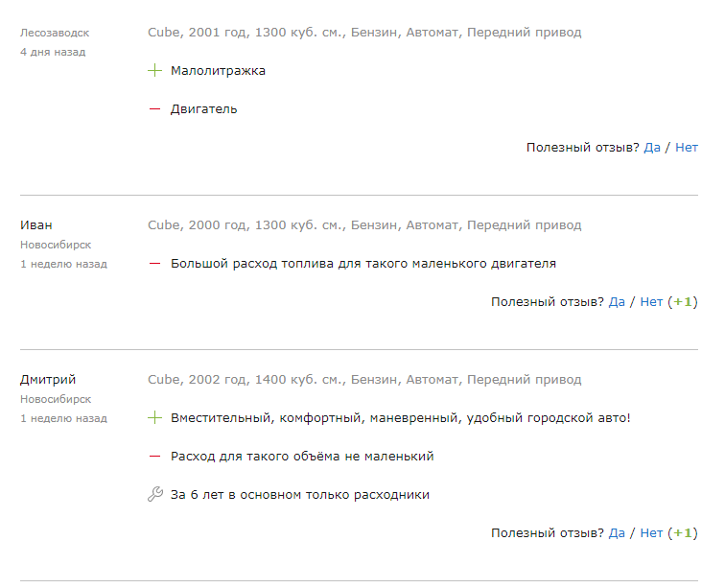The width and height of the screenshot is (725, 588).
Task: Click the red minus icon in Иван's review
Action: tap(155, 264)
